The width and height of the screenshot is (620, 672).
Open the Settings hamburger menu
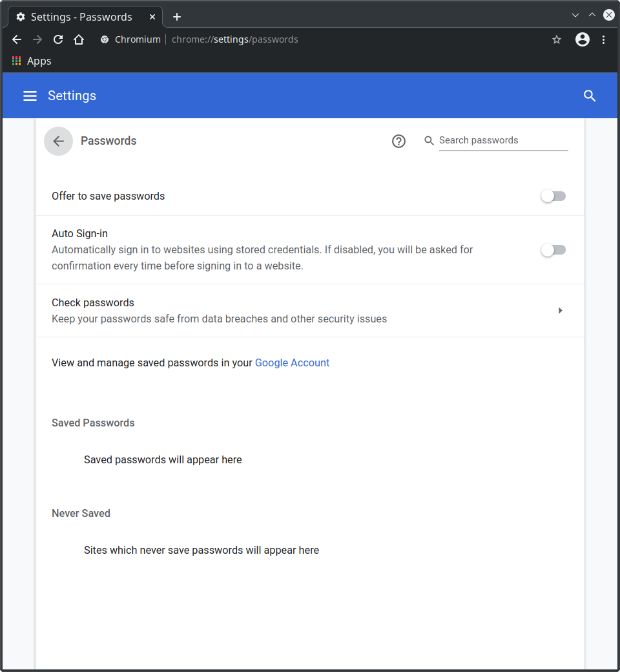pyautogui.click(x=30, y=96)
